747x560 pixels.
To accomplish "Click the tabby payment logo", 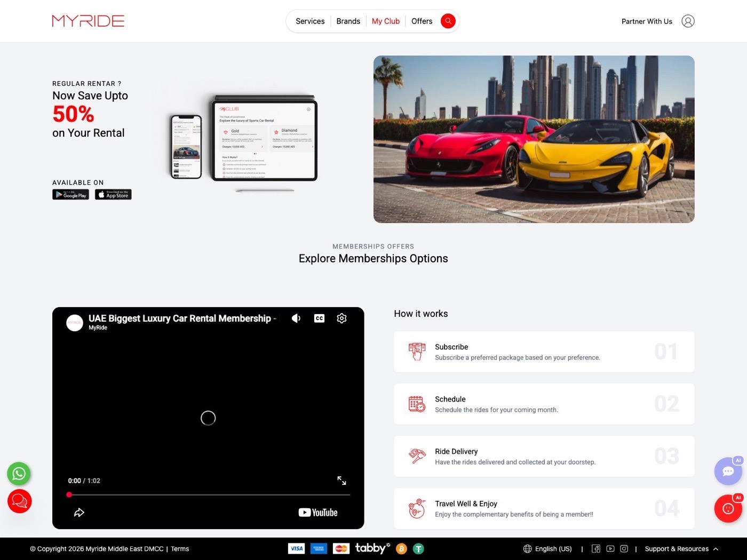I will click(372, 548).
